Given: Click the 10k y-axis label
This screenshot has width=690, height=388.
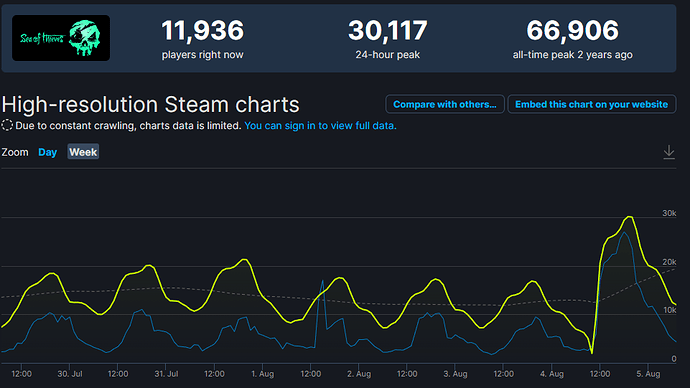Looking at the screenshot, I should pos(669,310).
